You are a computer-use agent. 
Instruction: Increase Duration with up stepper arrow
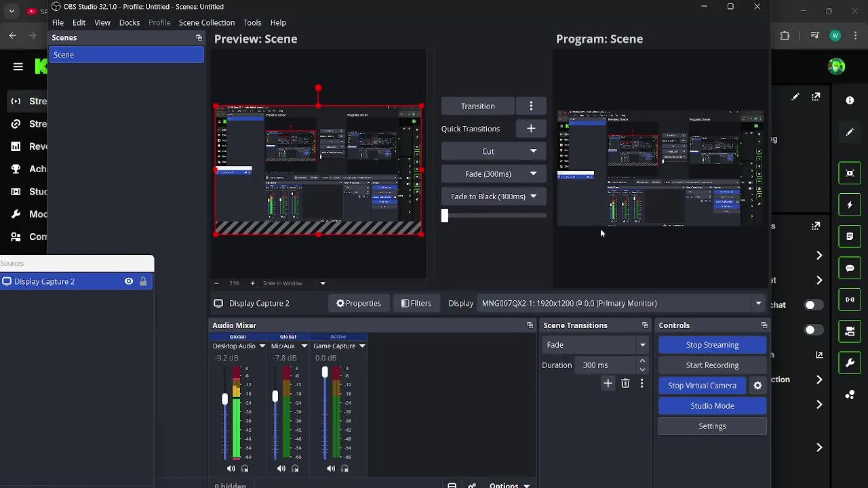point(642,361)
